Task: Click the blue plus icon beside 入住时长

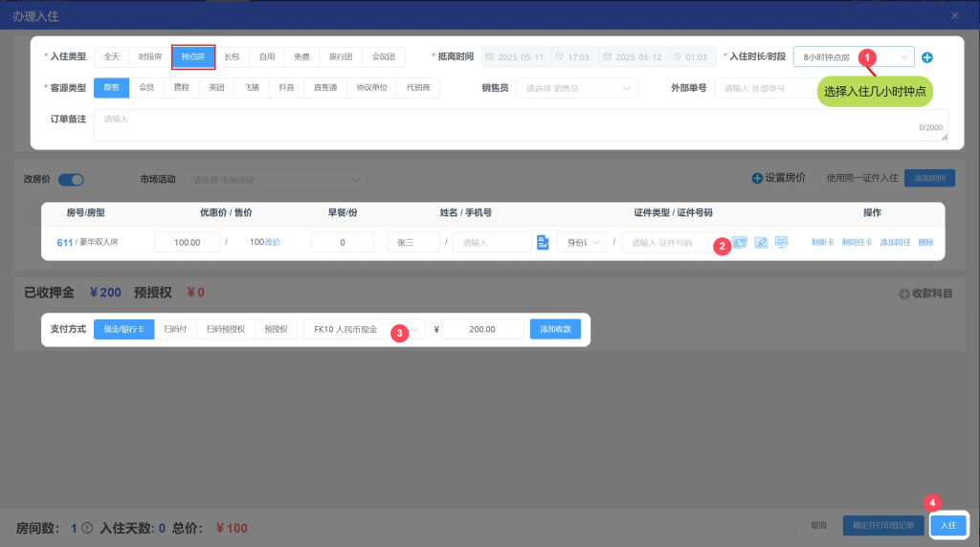Action: [x=926, y=57]
